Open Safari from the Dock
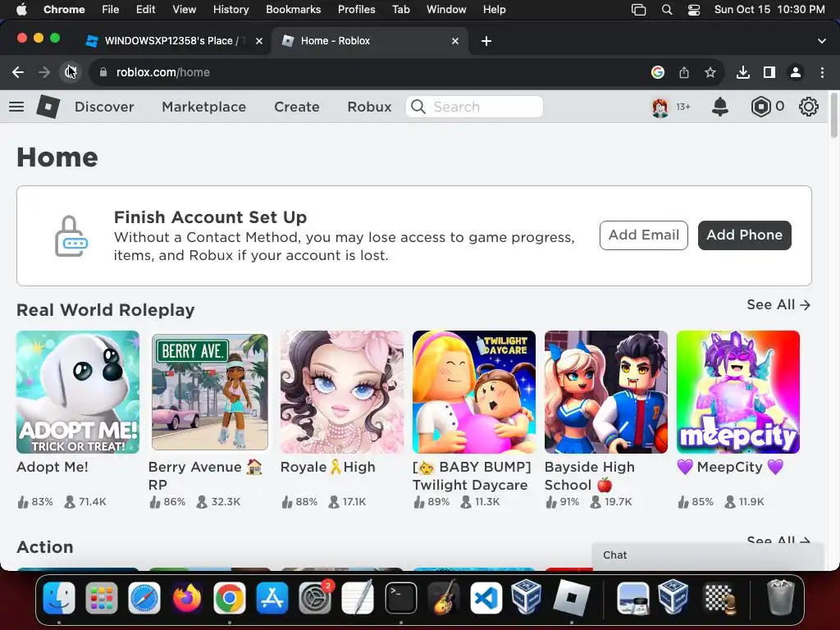 [144, 598]
